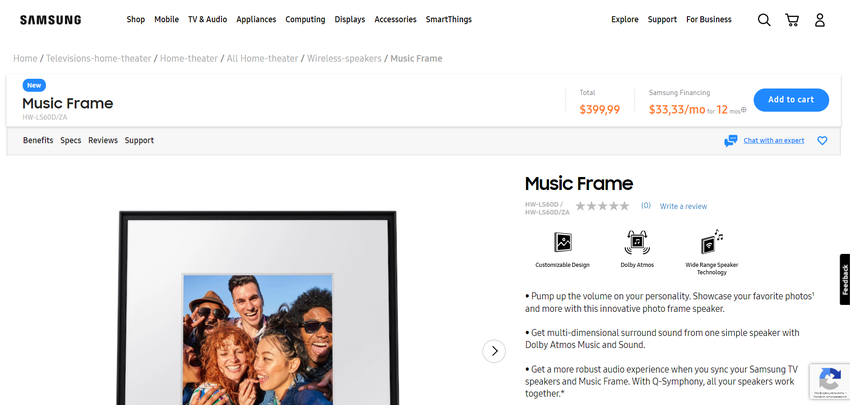Open the shopping cart icon
This screenshot has height=405, width=850.
[x=792, y=20]
